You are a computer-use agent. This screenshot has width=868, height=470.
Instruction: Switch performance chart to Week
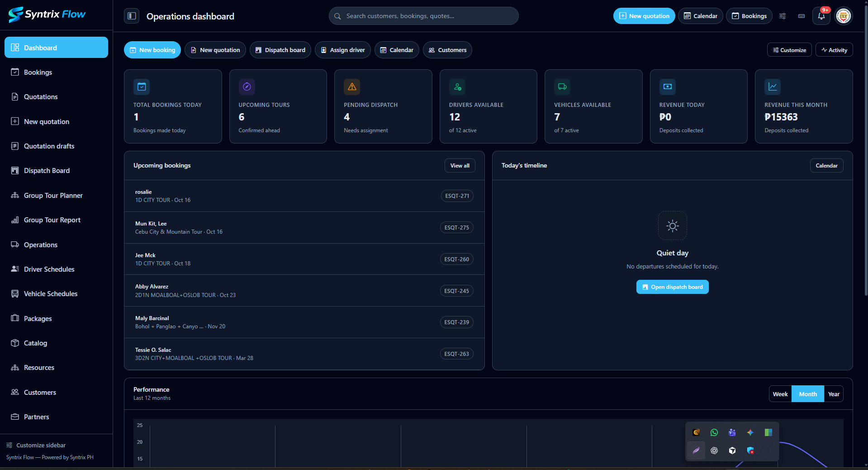pyautogui.click(x=780, y=394)
